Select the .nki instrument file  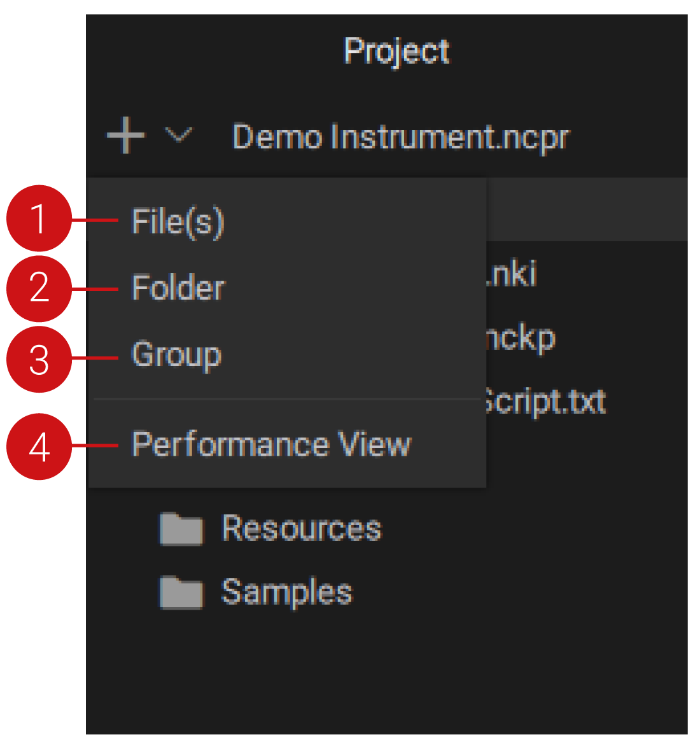512,274
